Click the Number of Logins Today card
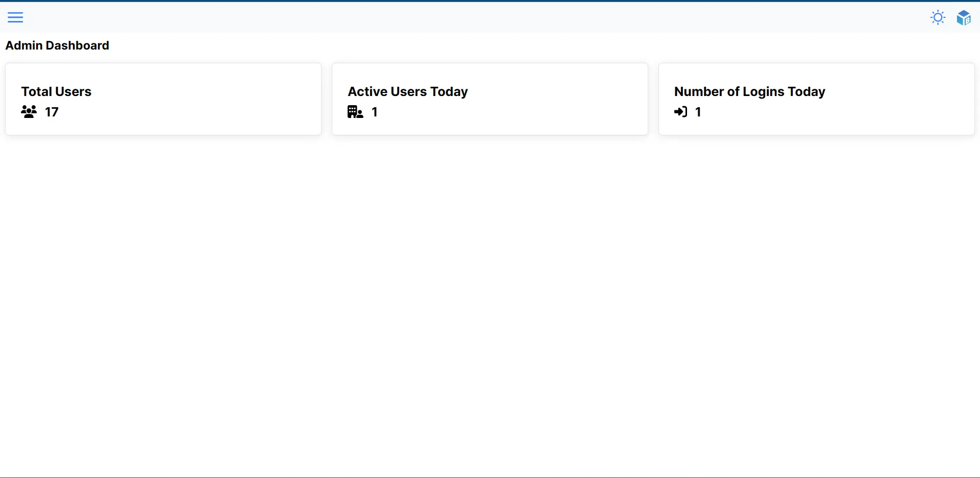This screenshot has height=478, width=980. [816, 99]
